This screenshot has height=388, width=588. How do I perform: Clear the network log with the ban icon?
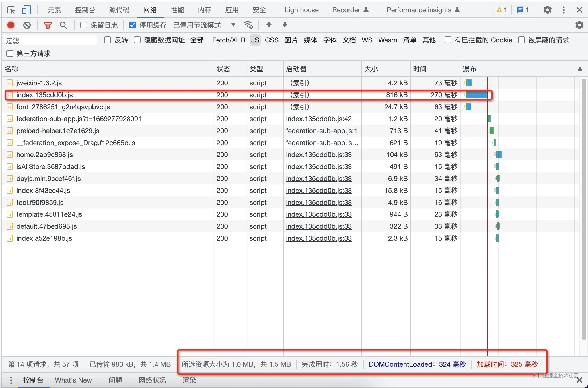[x=27, y=25]
